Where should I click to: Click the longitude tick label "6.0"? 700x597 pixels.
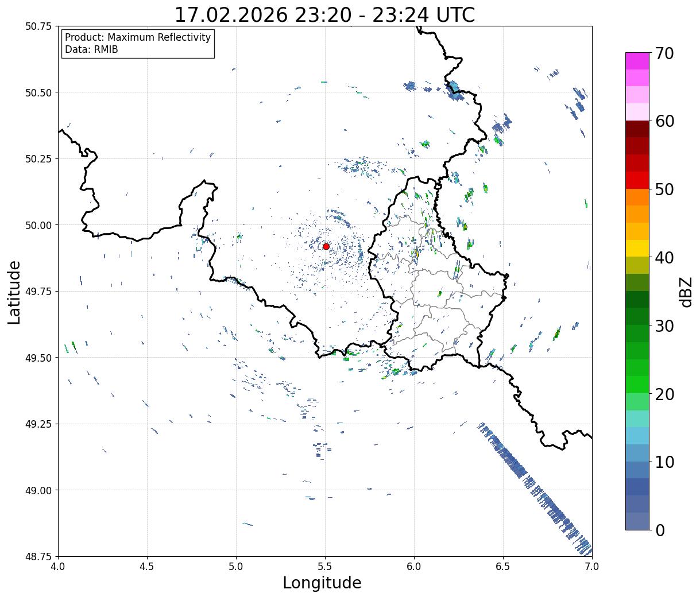(414, 567)
